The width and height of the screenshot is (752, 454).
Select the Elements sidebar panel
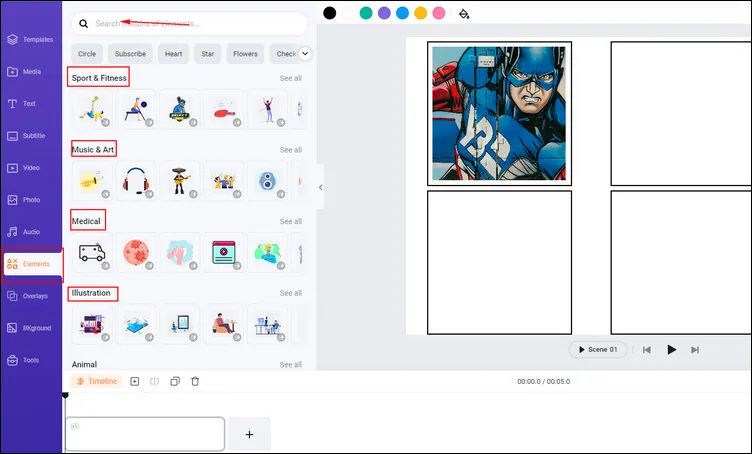point(33,264)
